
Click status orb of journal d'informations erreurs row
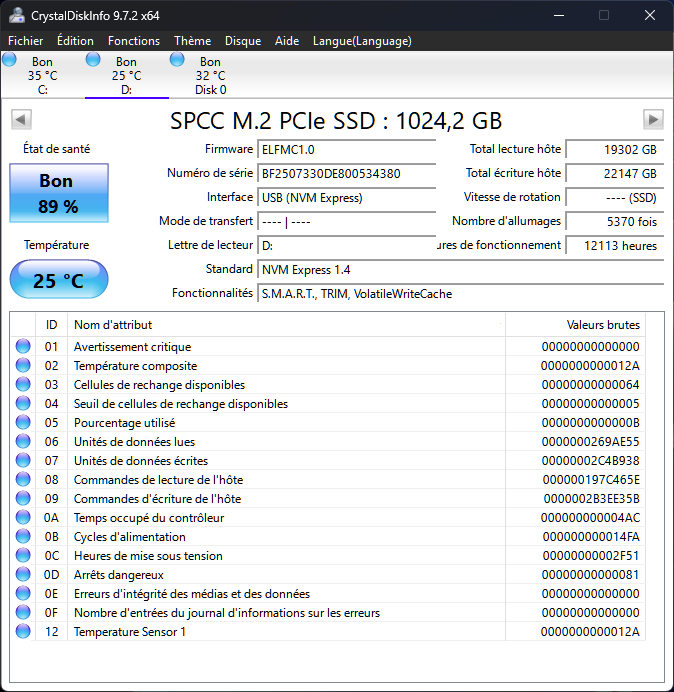point(23,612)
